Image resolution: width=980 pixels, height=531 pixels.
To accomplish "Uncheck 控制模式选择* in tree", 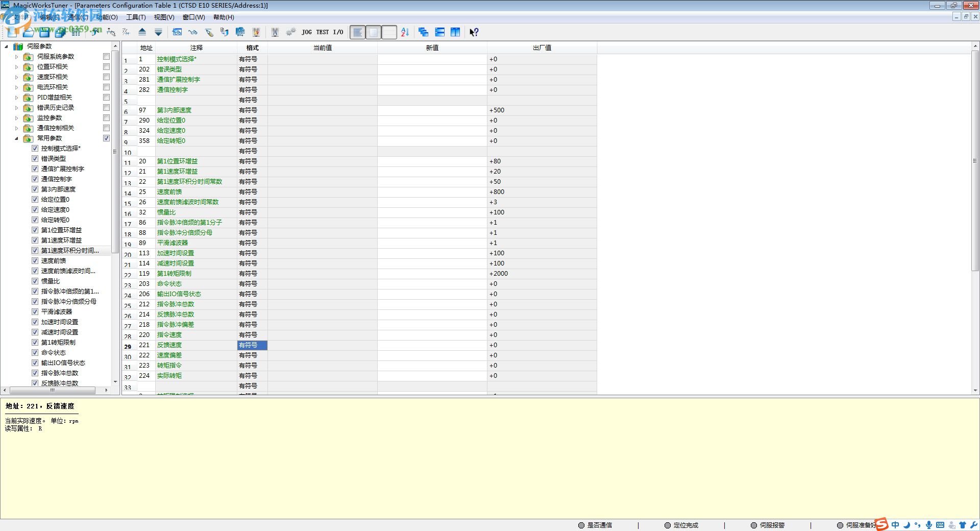I will tap(35, 149).
